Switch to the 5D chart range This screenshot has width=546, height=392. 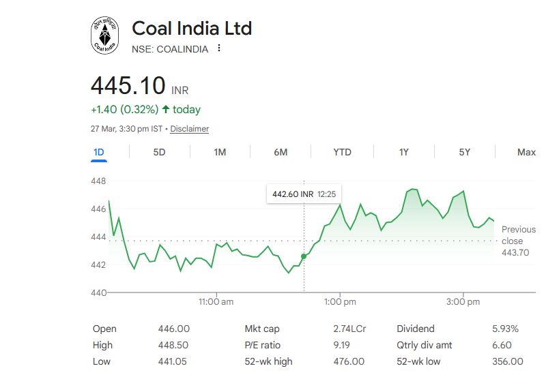click(159, 152)
